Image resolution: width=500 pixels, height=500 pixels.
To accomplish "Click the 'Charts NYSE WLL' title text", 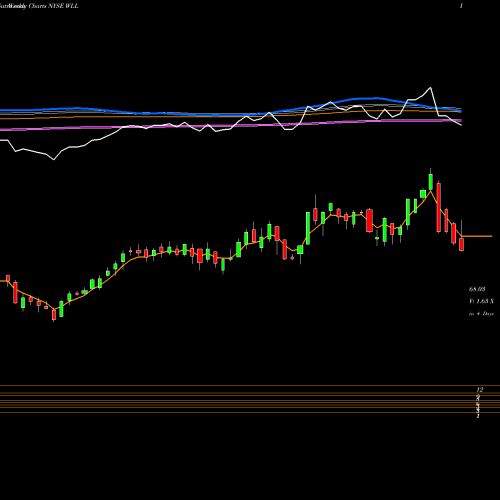I will point(53,6).
